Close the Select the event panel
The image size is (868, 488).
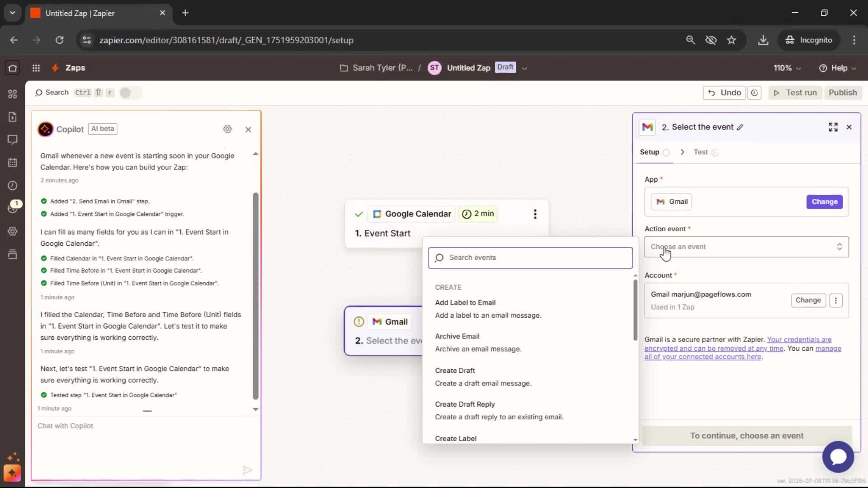(849, 127)
